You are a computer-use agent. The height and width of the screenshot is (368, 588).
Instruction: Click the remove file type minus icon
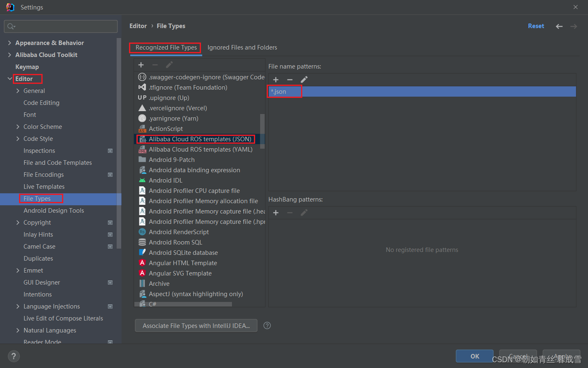pos(155,65)
